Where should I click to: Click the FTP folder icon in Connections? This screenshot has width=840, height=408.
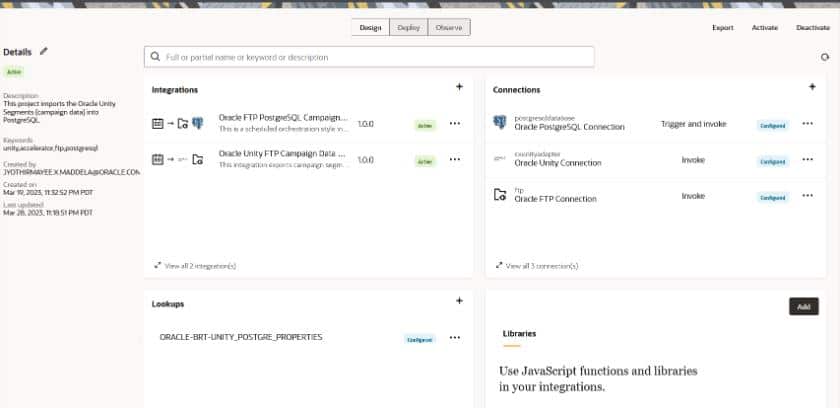(499, 195)
